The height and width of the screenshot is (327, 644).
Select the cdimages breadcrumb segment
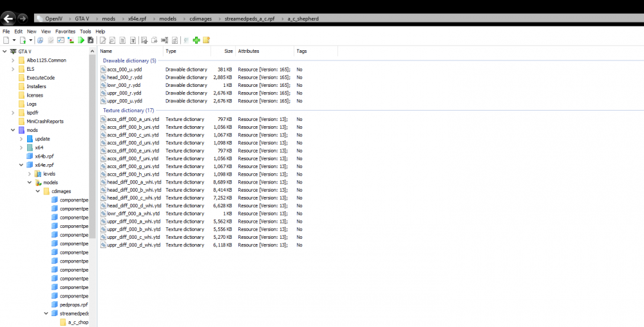(200, 19)
